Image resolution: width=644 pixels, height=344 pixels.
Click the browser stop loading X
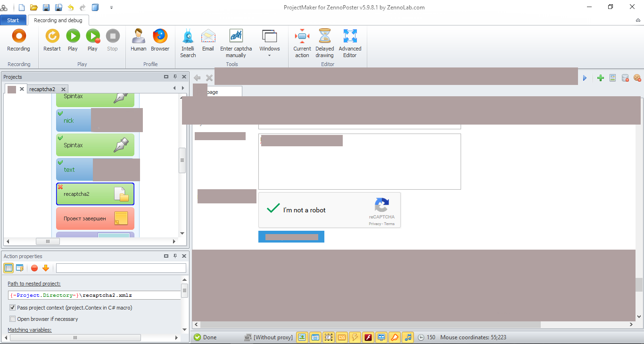pos(209,78)
